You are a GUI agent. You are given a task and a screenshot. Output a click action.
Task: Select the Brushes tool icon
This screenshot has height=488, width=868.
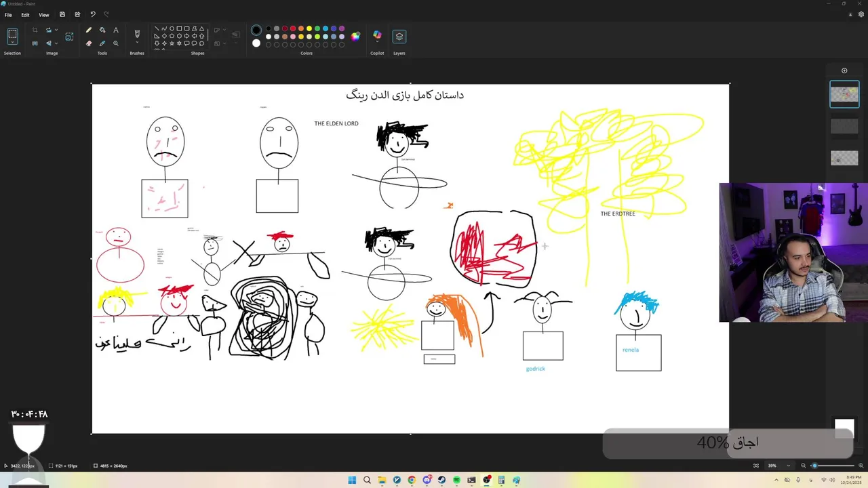pyautogui.click(x=137, y=33)
